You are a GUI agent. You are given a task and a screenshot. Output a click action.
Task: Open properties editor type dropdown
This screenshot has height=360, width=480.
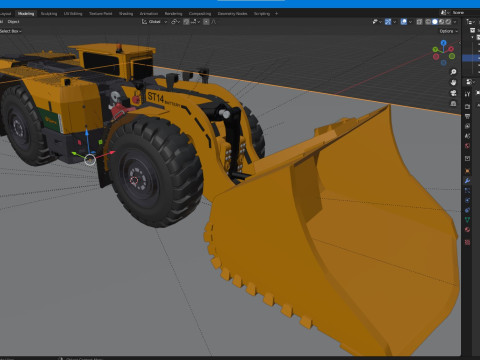click(x=470, y=82)
